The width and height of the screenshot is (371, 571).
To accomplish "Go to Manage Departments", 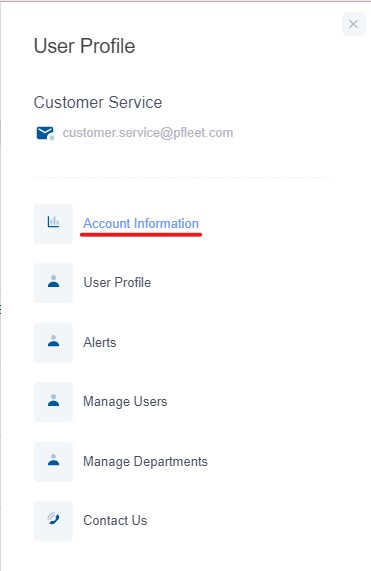I will pyautogui.click(x=145, y=461).
